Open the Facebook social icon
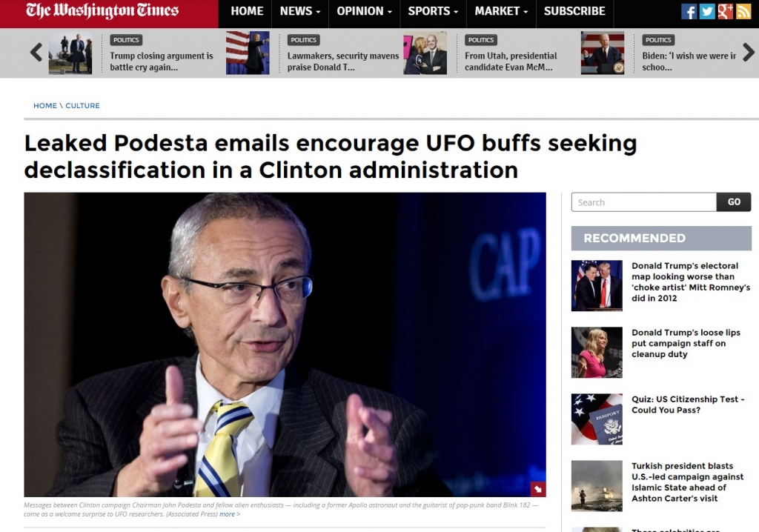The width and height of the screenshot is (759, 532). 689,11
